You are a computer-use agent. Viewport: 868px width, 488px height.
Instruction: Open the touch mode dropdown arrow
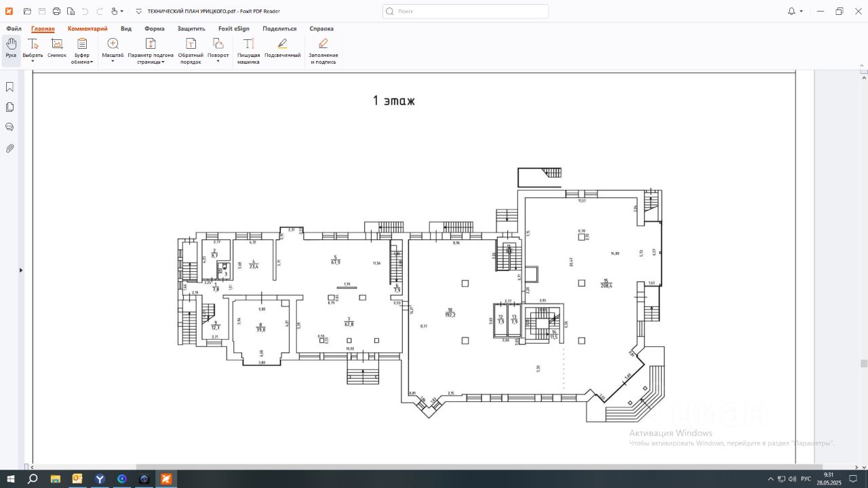tap(122, 12)
